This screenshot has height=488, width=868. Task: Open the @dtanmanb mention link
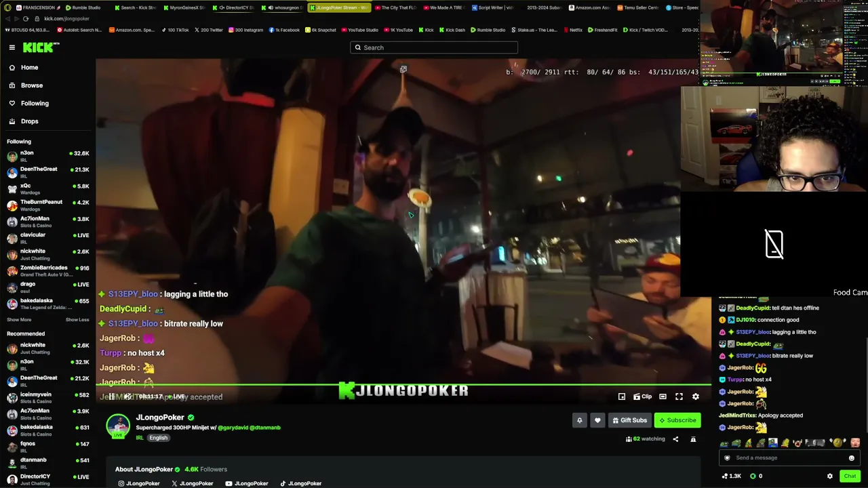coord(265,428)
